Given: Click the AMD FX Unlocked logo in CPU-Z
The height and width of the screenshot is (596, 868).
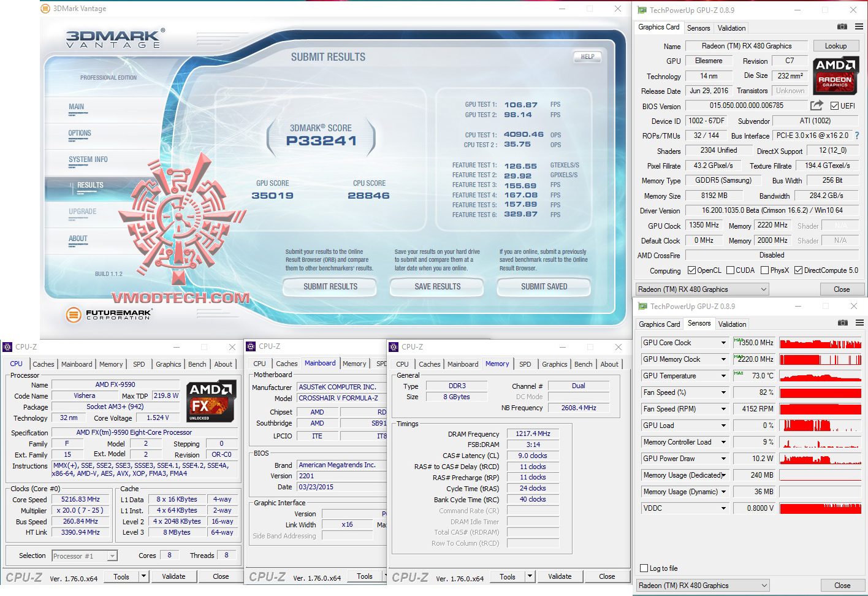Looking at the screenshot, I should (x=211, y=402).
